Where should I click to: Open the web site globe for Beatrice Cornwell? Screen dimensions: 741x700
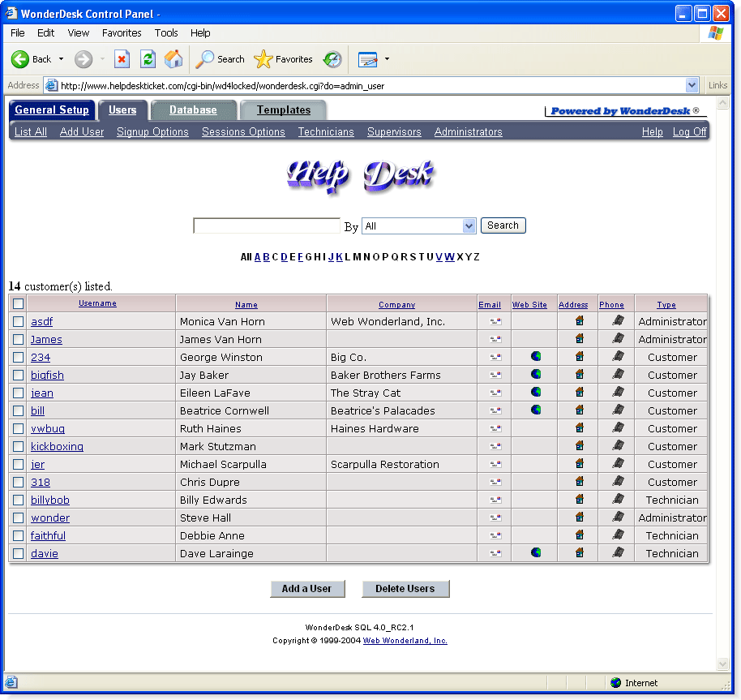pos(535,410)
